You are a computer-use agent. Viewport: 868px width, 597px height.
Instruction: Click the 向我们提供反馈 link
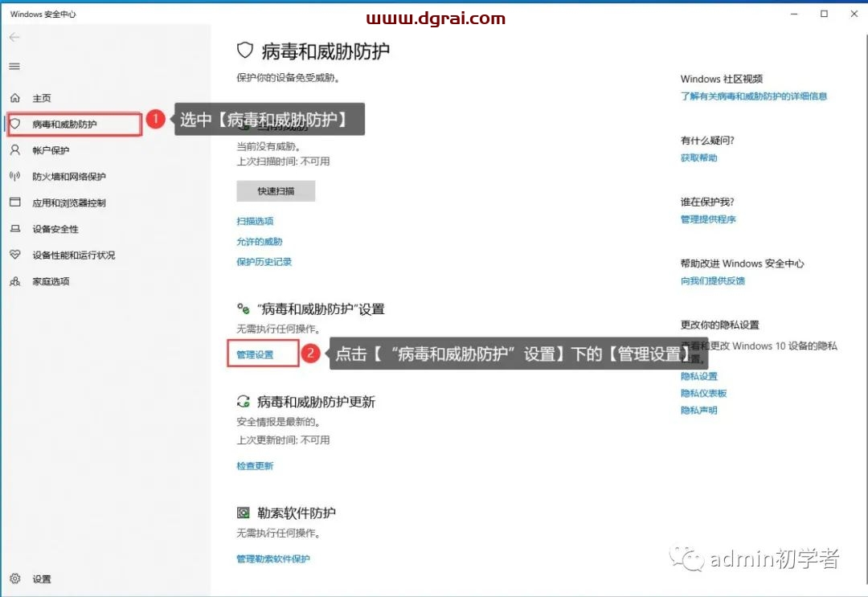click(712, 280)
